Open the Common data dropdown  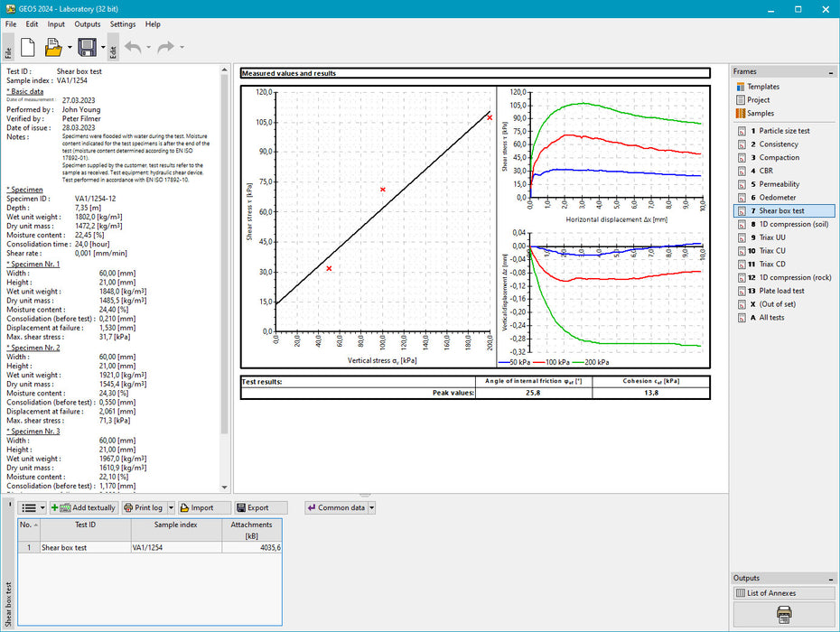click(371, 508)
